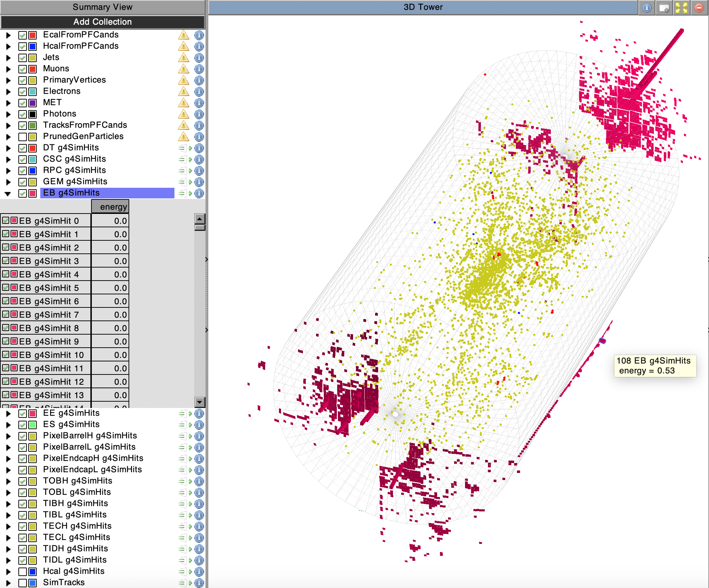
Task: Click the warning icon beside Muons
Action: 183,69
